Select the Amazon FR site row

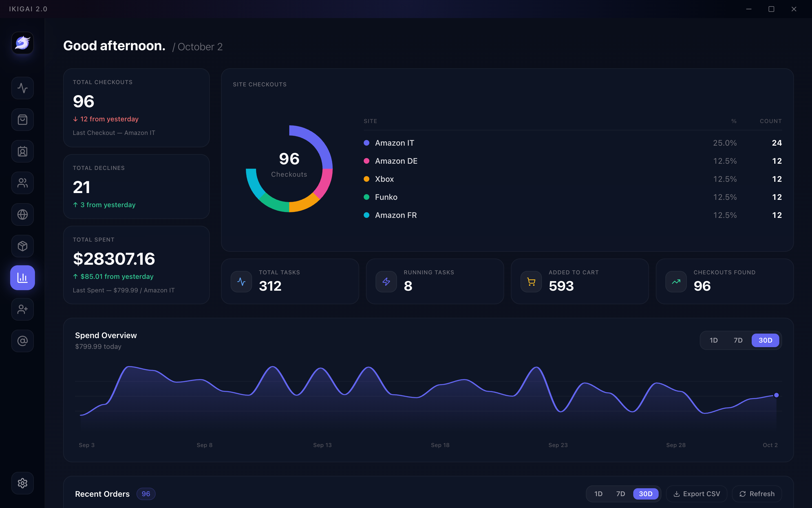[573, 215]
